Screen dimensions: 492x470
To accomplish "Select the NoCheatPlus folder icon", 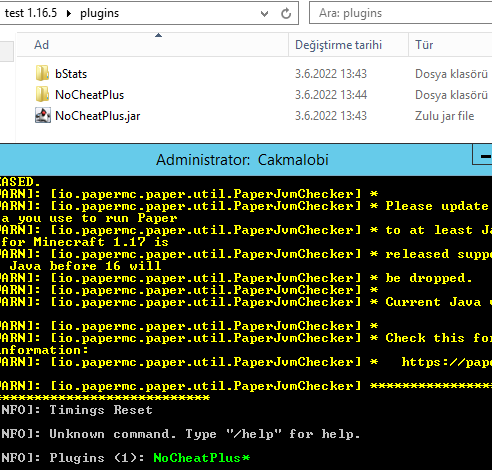I will (x=42, y=95).
